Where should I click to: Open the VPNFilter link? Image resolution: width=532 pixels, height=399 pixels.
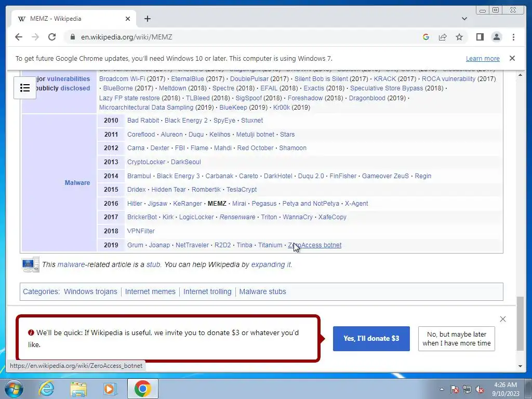tap(141, 231)
